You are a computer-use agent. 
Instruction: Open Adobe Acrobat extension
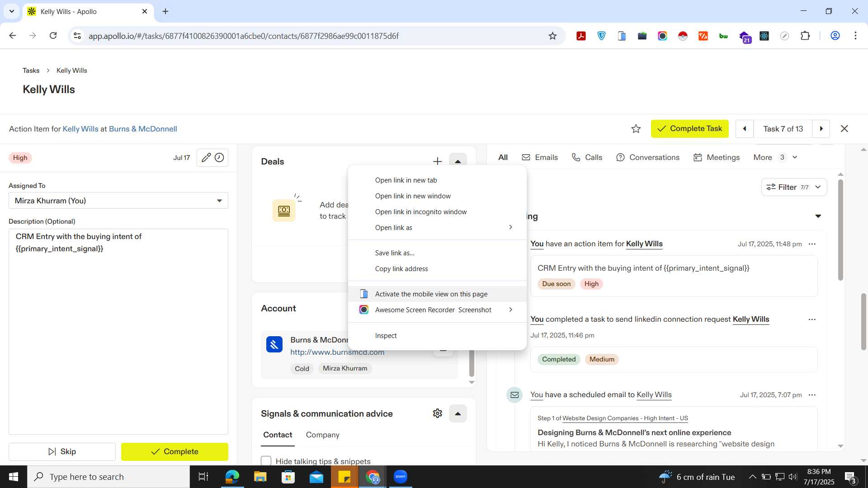click(x=581, y=36)
